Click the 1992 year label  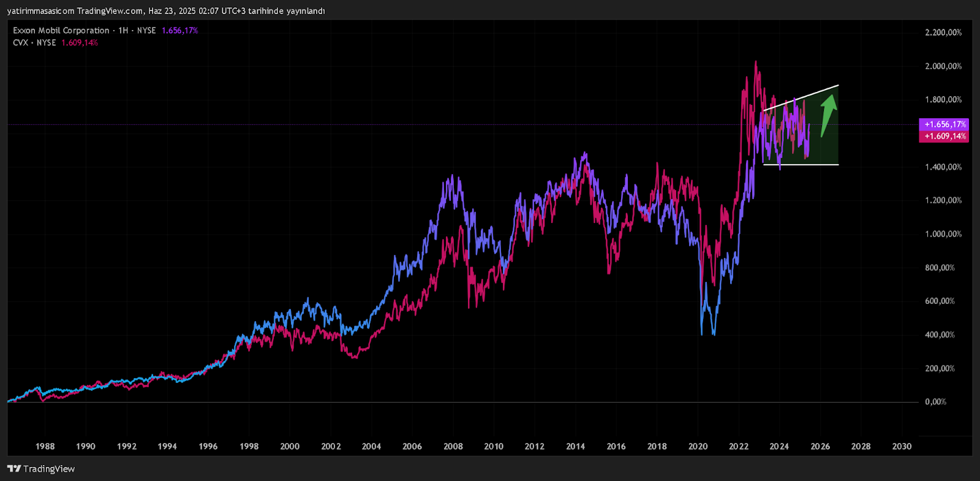click(x=127, y=446)
